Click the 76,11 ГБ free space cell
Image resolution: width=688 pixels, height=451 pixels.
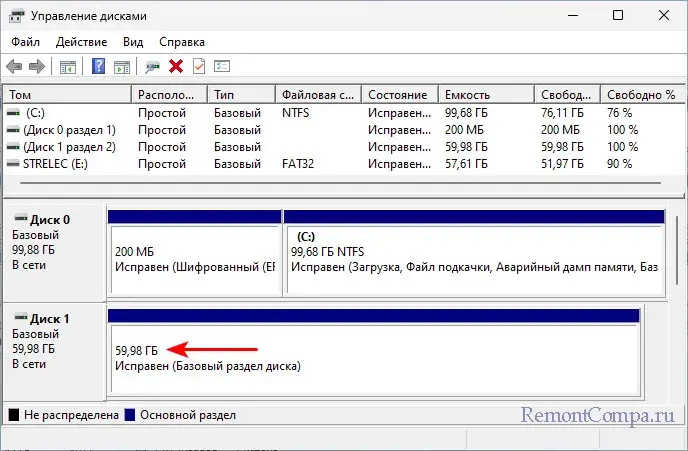coord(562,113)
